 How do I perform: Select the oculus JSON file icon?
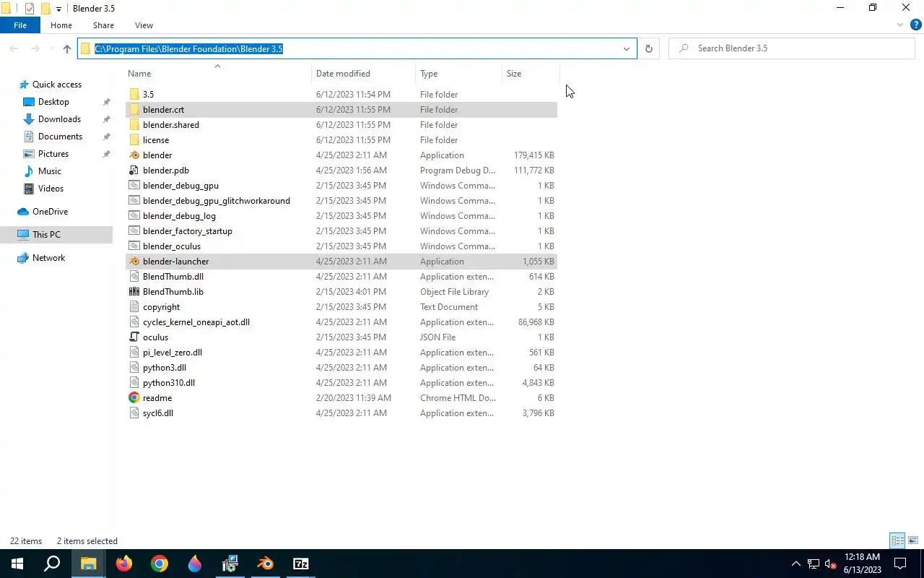[x=134, y=337]
